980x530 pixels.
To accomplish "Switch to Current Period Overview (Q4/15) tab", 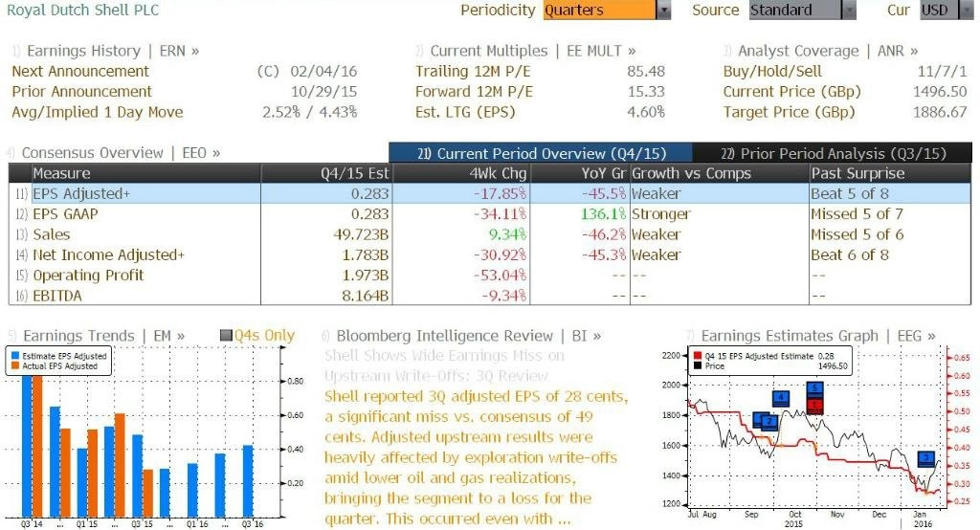I will 541,153.
